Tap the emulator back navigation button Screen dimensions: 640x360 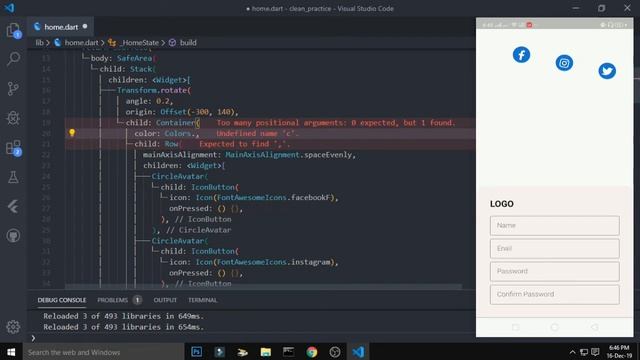coord(595,327)
